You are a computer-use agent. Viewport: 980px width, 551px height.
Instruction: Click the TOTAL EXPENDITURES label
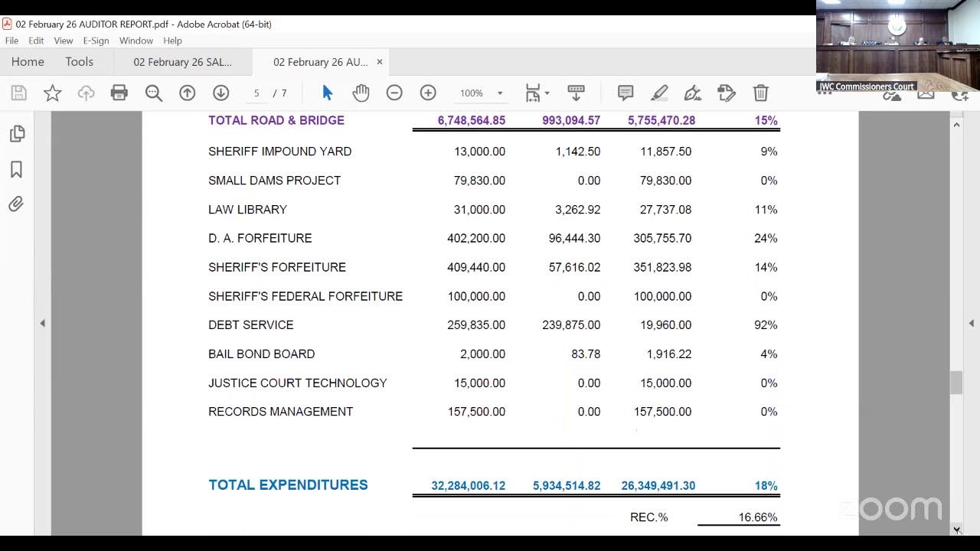click(x=288, y=485)
